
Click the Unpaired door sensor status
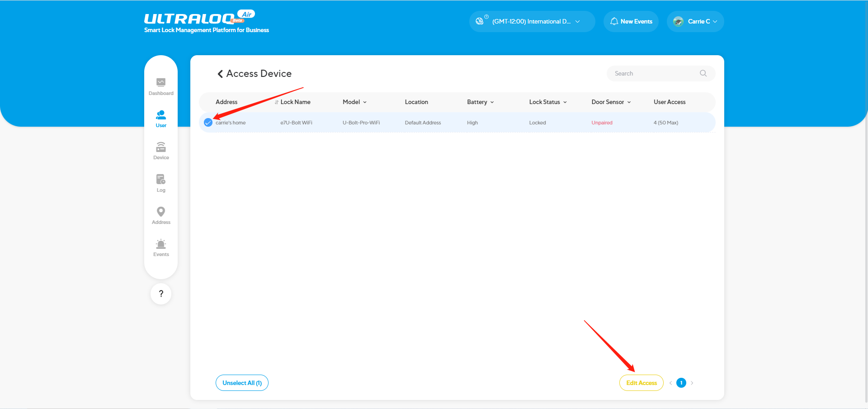(x=602, y=123)
